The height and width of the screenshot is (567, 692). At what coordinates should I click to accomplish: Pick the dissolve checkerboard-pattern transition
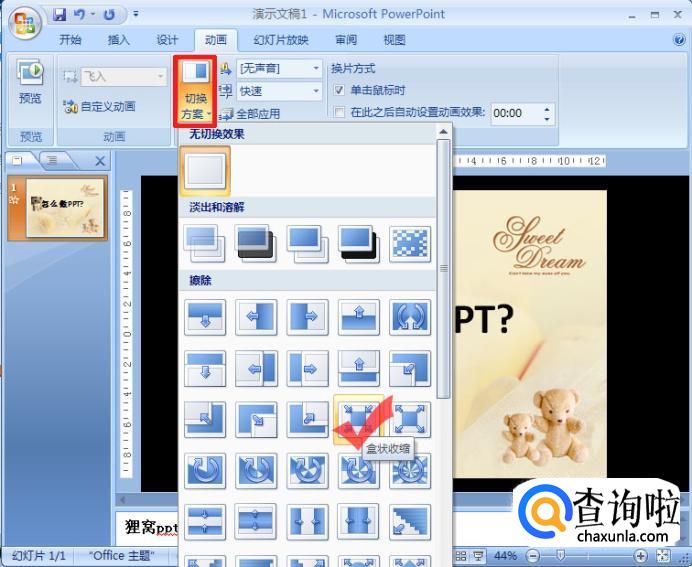410,244
